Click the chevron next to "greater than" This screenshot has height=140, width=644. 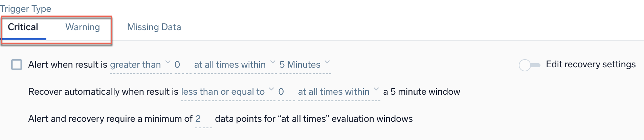[168, 63]
